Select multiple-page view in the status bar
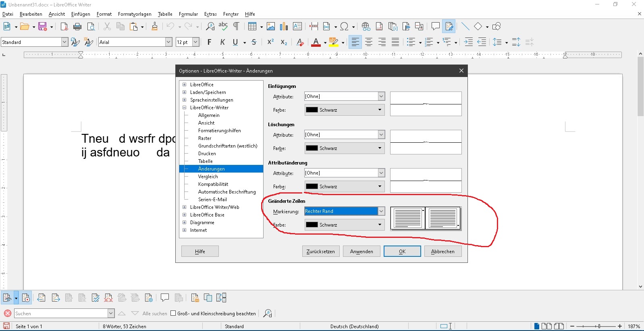The width and height of the screenshot is (644, 331). (547, 326)
